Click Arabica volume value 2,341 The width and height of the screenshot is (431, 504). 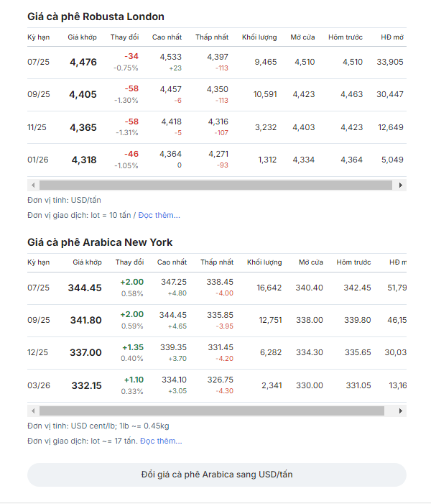click(272, 385)
